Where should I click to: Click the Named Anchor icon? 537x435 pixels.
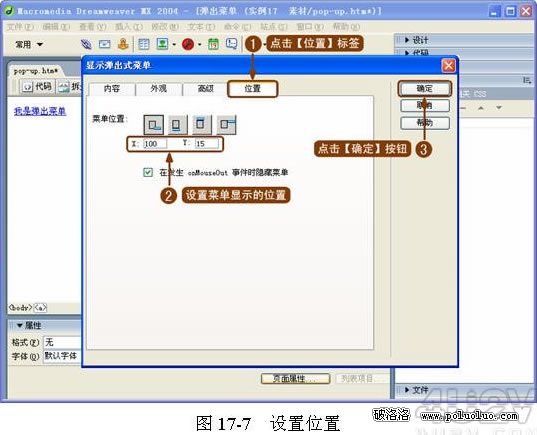click(x=123, y=44)
